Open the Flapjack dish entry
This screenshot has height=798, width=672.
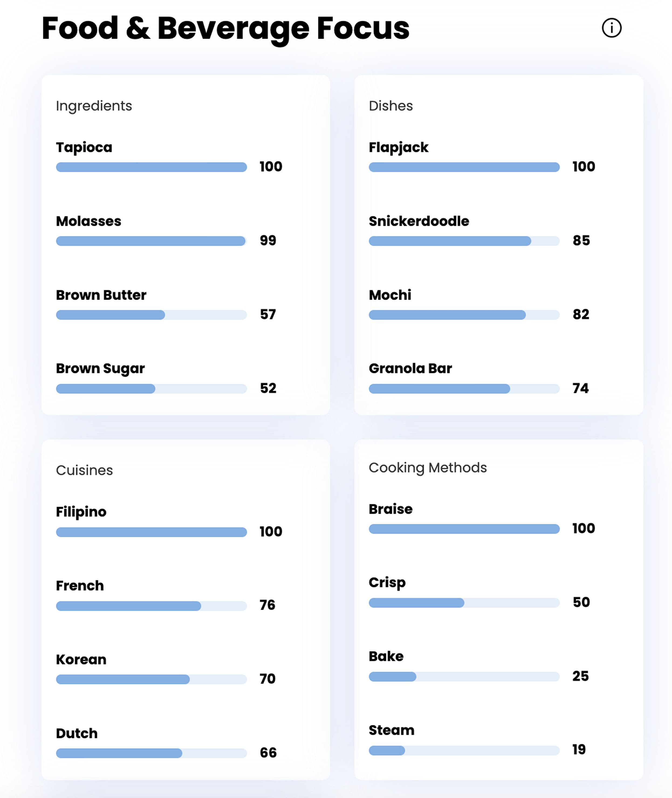(398, 147)
